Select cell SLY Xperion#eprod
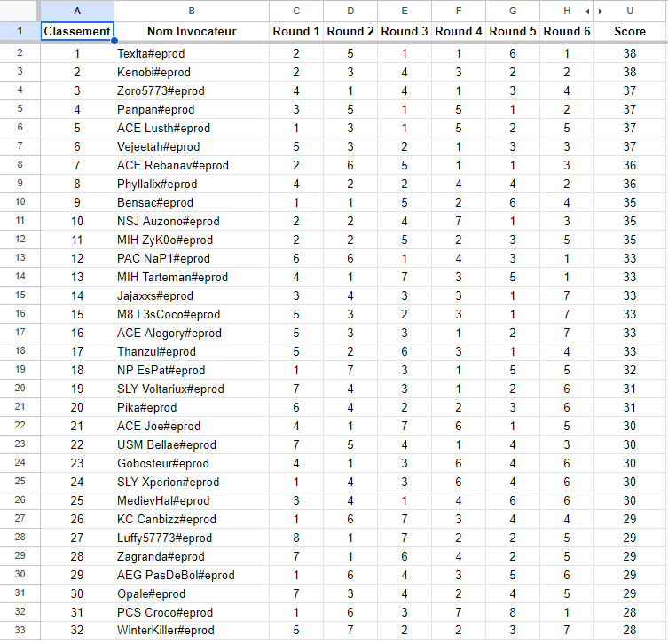668x644 pixels. [x=192, y=483]
